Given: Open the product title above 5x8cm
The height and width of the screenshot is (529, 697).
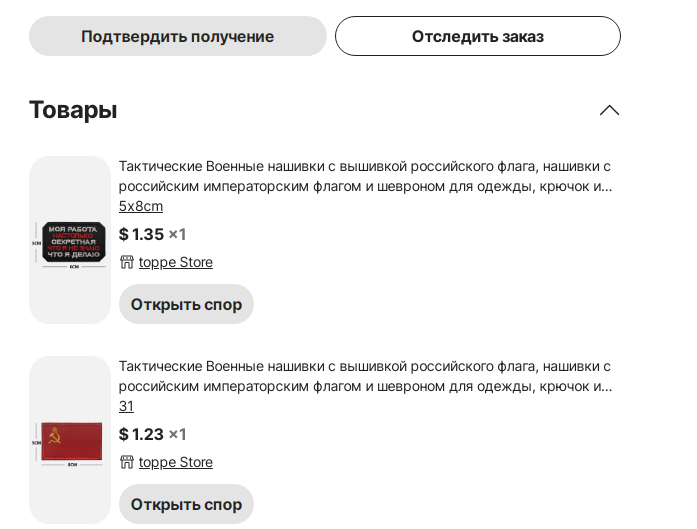Looking at the screenshot, I should [x=365, y=176].
